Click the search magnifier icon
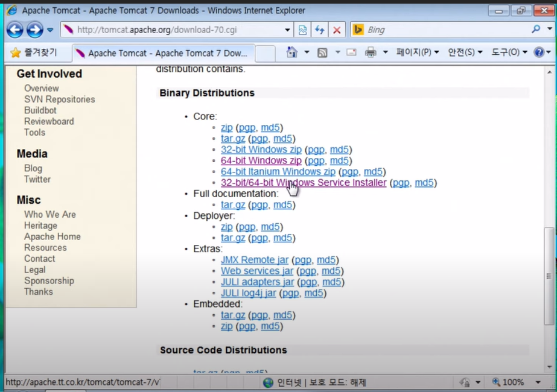The image size is (557, 392). coord(536,29)
